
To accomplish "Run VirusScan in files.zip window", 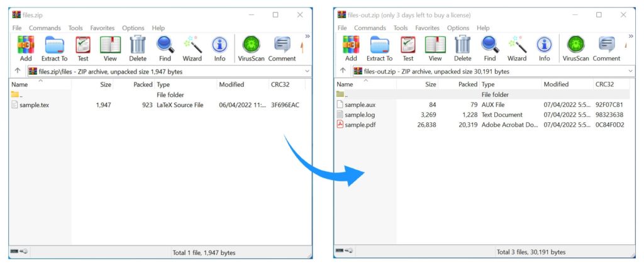I will point(252,48).
